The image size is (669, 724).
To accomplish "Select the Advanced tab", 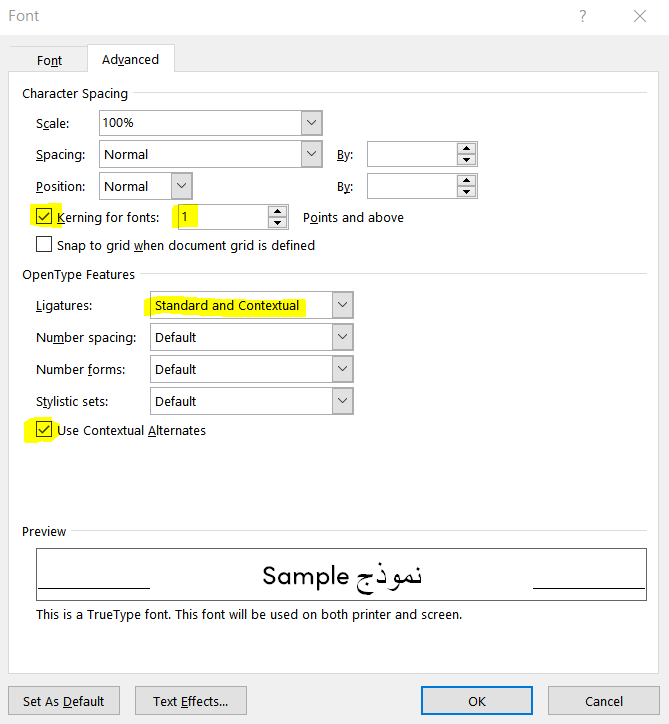I will (x=130, y=60).
